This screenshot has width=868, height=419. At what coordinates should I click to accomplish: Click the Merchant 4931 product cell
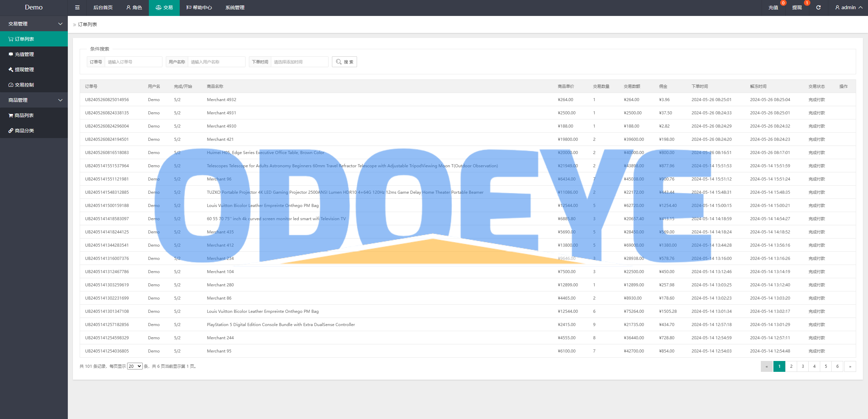click(x=221, y=113)
